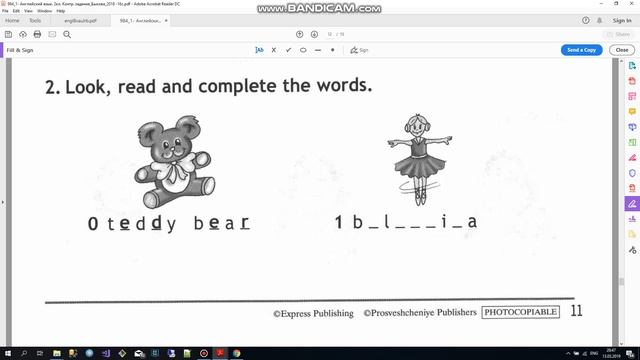The width and height of the screenshot is (640, 360).
Task: Click the cloud upload icon
Action: (x=23, y=34)
